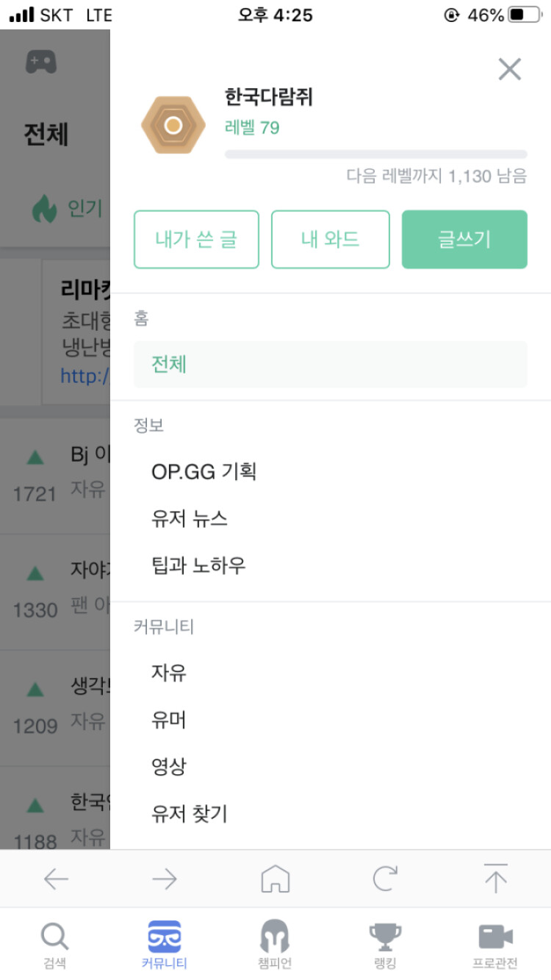Tap the browser forward arrow
Screen dimensions: 551x980
click(x=165, y=879)
